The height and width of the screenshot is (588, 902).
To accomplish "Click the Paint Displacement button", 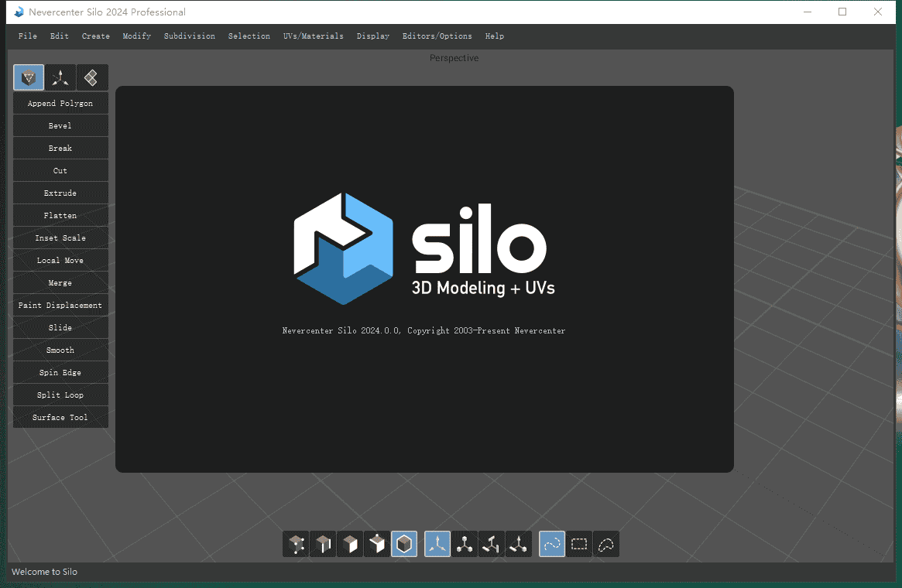I will [x=60, y=306].
